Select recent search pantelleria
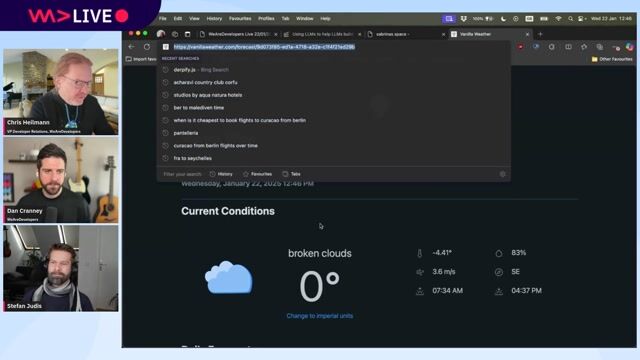Image resolution: width=640 pixels, height=360 pixels. (335, 133)
